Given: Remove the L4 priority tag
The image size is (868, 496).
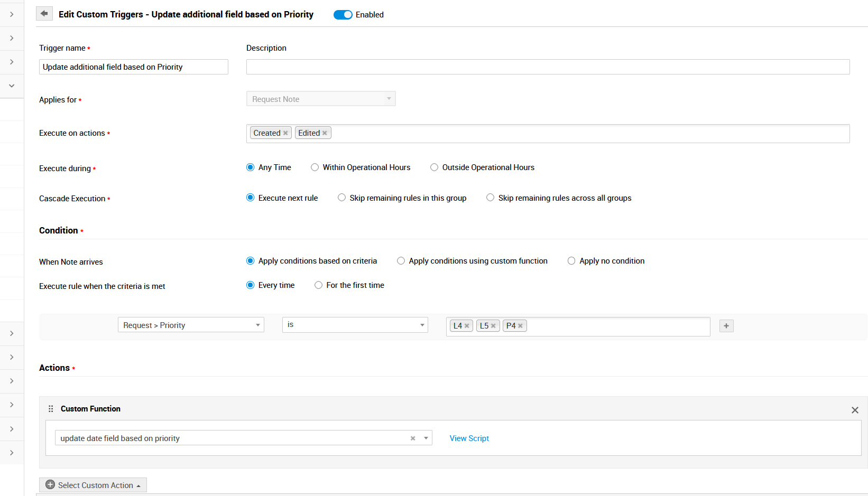Looking at the screenshot, I should click(x=467, y=326).
